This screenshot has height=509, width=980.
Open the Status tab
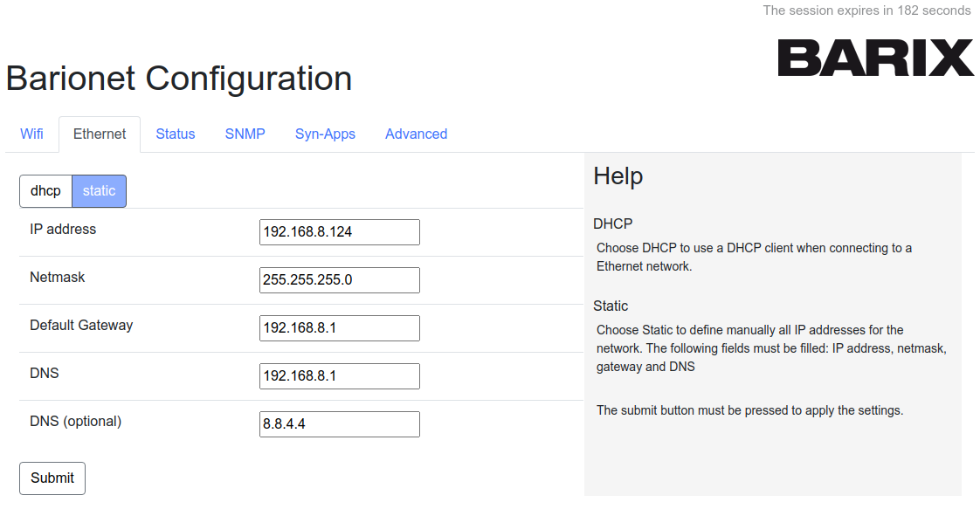175,134
